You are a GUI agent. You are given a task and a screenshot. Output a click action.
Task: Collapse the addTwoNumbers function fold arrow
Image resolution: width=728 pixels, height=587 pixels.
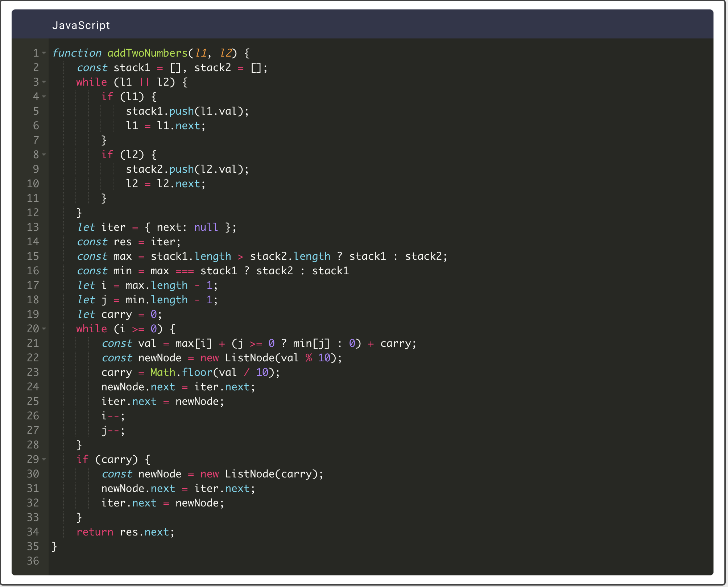coord(44,53)
